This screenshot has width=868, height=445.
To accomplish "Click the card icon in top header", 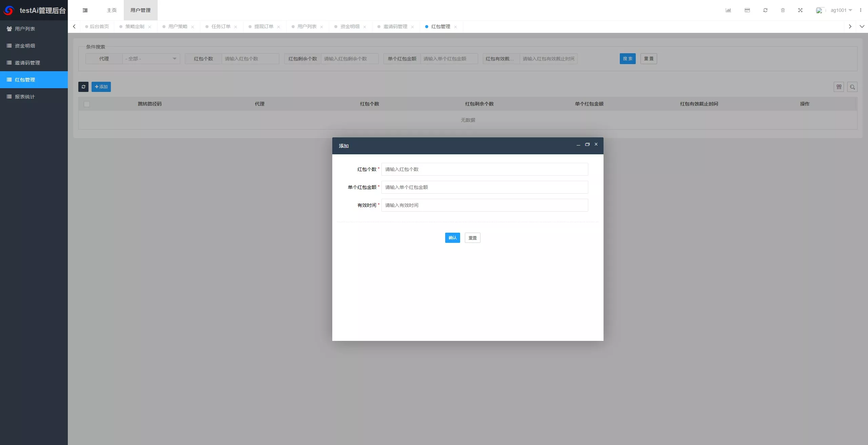I will point(747,10).
